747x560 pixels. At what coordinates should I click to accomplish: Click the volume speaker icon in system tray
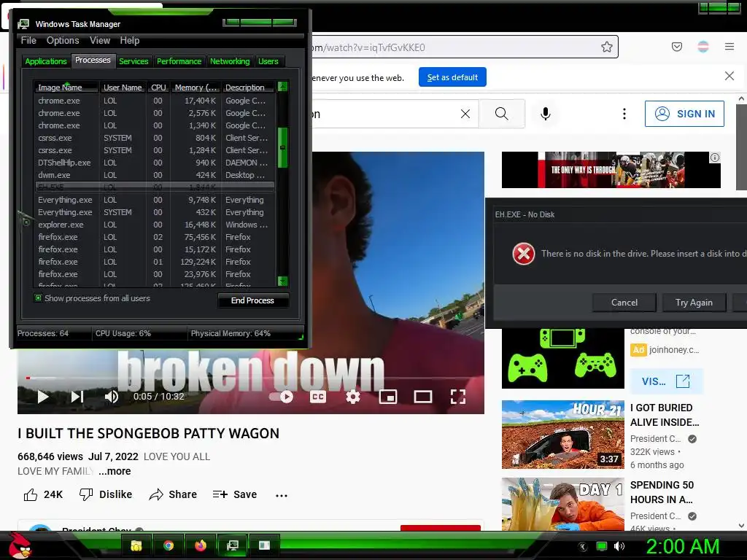[619, 546]
